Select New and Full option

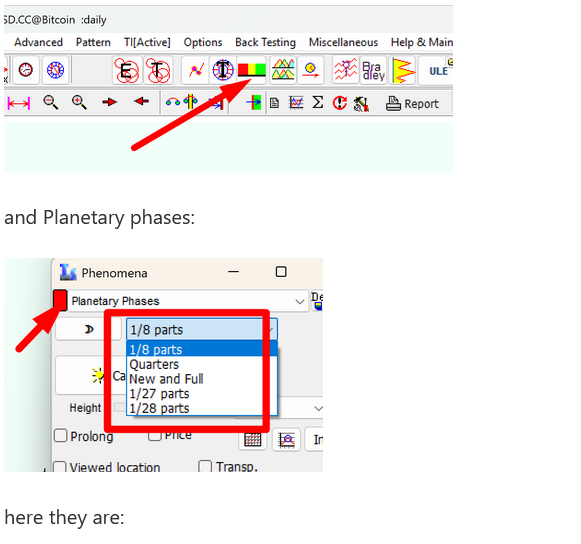pos(166,379)
